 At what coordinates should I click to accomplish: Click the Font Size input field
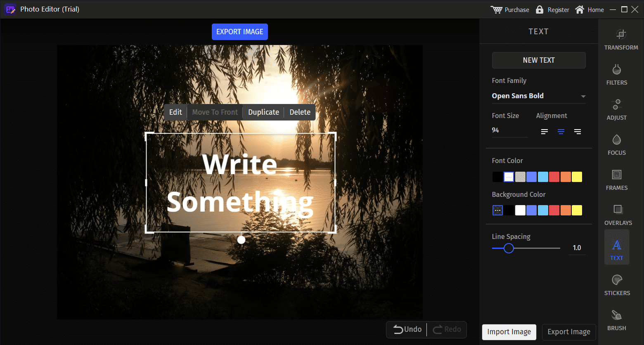point(510,130)
